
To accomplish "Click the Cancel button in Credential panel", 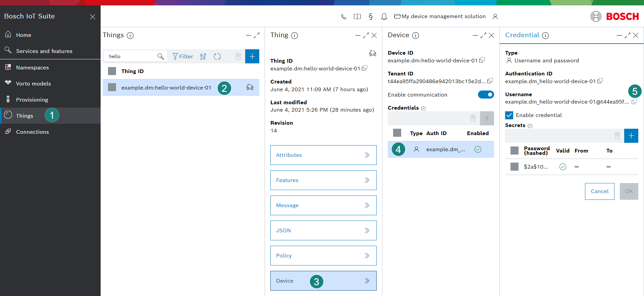I will click(600, 191).
